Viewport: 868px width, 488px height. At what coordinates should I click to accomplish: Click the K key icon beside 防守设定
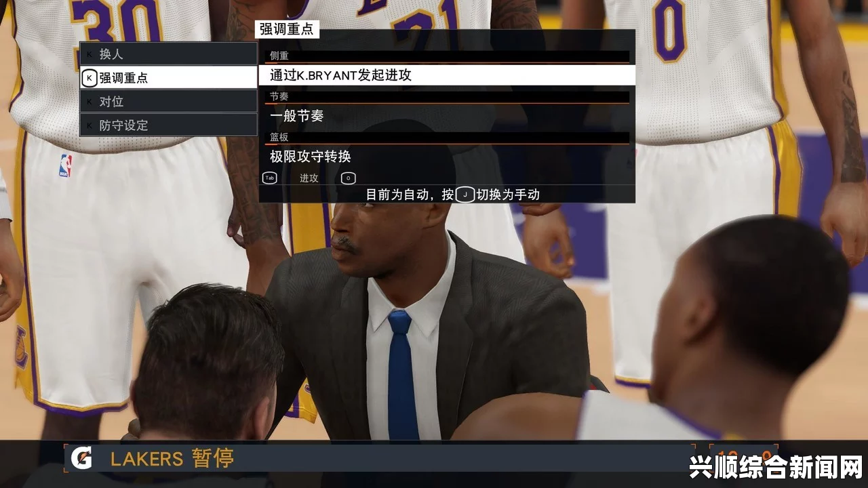(x=89, y=125)
